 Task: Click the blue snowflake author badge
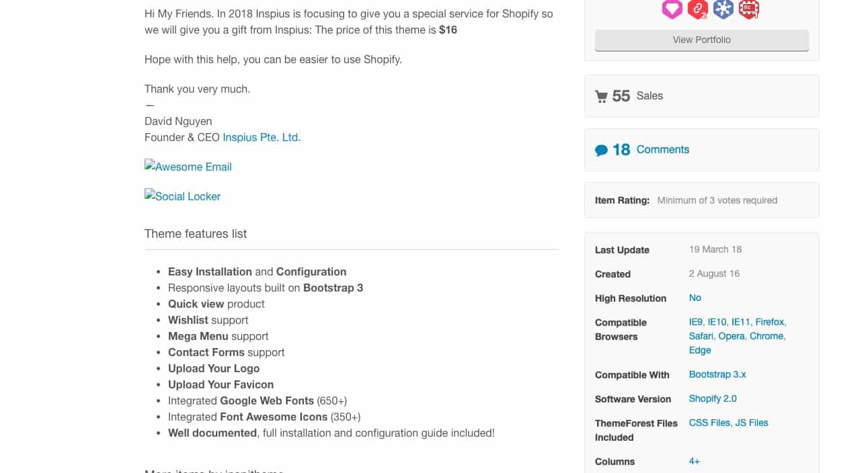pyautogui.click(x=723, y=9)
